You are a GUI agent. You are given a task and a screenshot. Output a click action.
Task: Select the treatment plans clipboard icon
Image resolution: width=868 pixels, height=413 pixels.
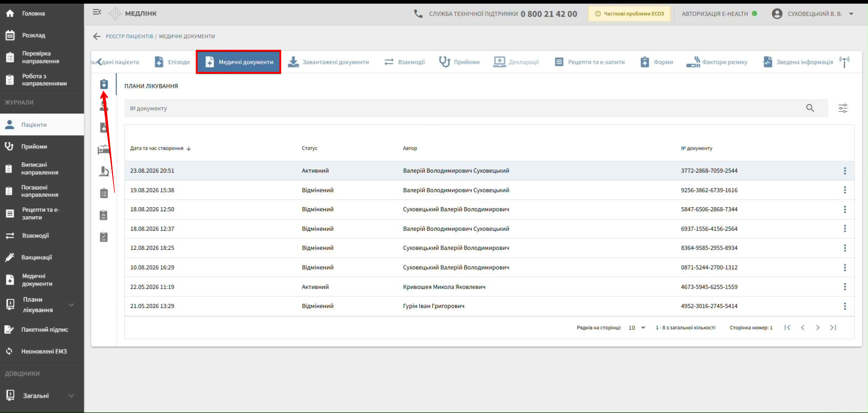tap(104, 84)
